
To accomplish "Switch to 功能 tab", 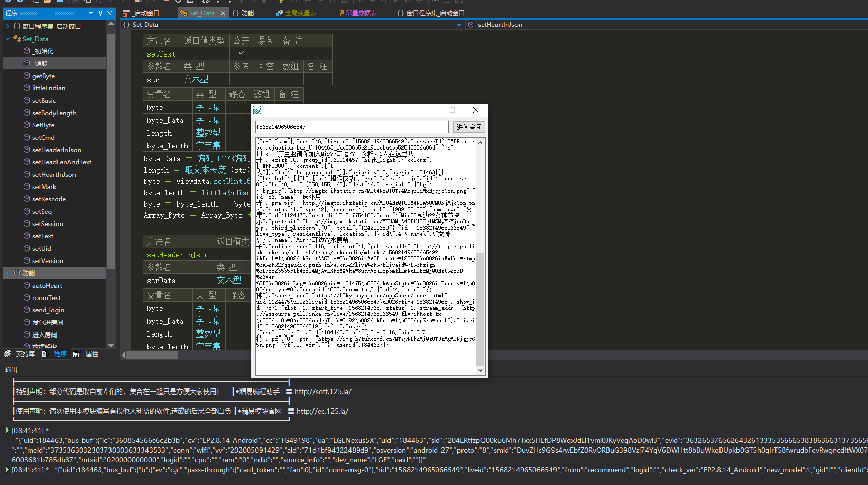I will (x=244, y=13).
